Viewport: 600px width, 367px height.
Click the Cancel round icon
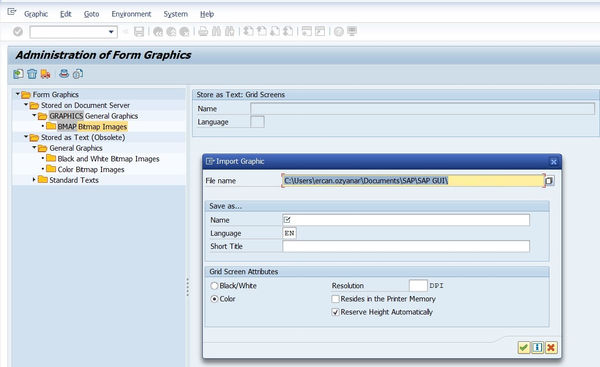184,32
